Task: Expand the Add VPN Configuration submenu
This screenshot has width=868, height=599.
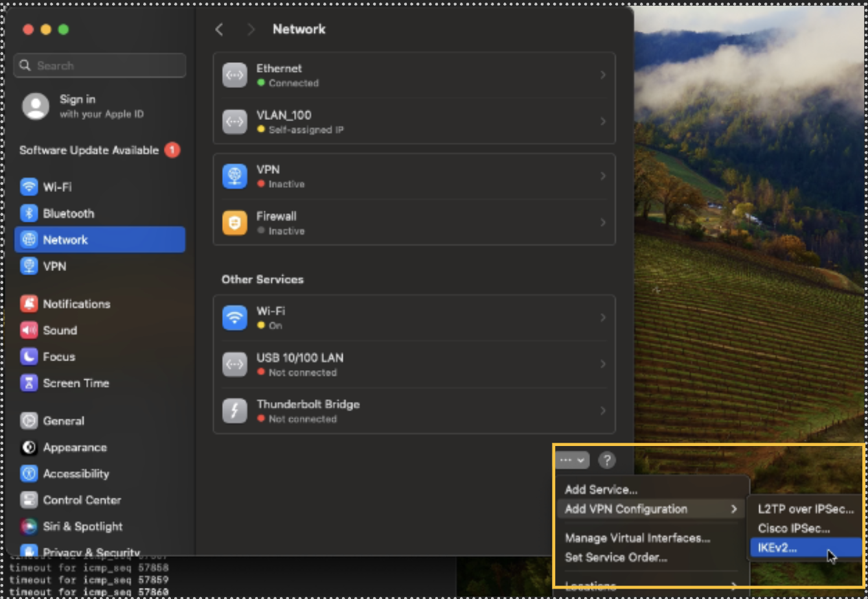Action: pyautogui.click(x=650, y=509)
